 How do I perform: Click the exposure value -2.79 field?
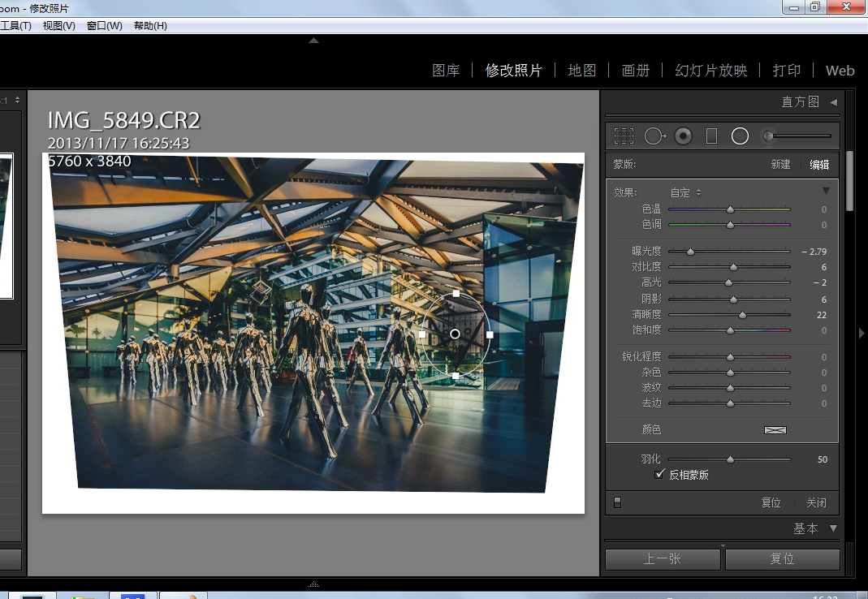[x=814, y=252]
